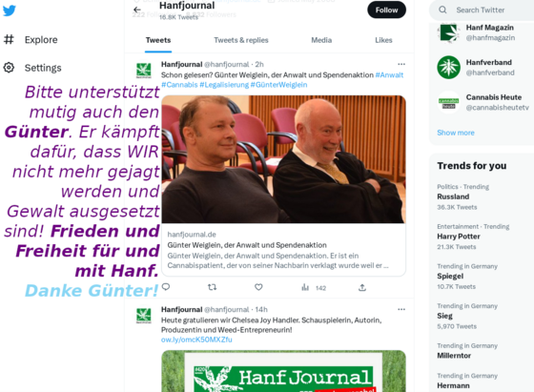Expand suggestions with Show more

tap(456, 133)
